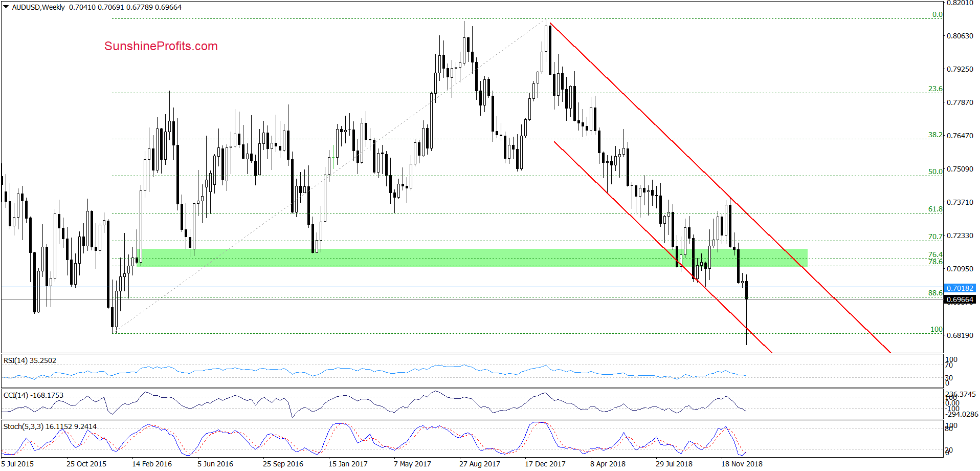
Task: Click the 25 Oct 2015 date label
Action: pyautogui.click(x=86, y=464)
